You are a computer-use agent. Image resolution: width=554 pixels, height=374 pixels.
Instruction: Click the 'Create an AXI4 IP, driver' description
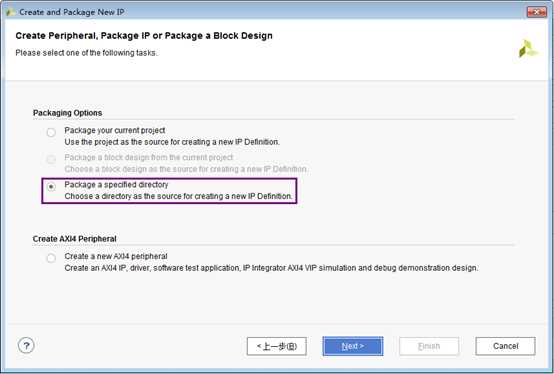point(271,268)
